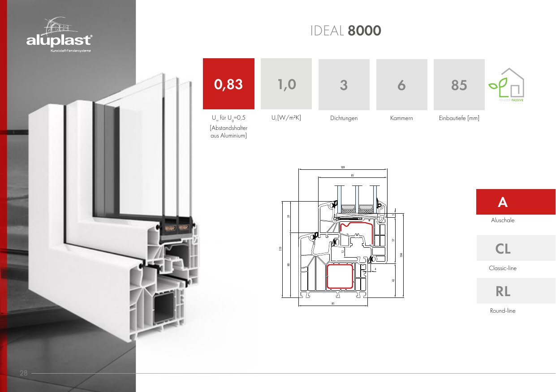Click the technical cross-section drawing
The height and width of the screenshot is (392, 556).
343,236
